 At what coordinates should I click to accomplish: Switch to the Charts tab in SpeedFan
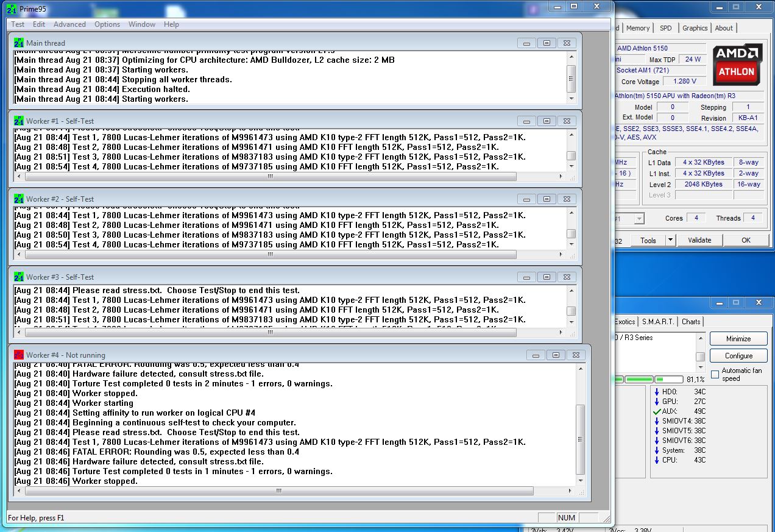pos(691,322)
